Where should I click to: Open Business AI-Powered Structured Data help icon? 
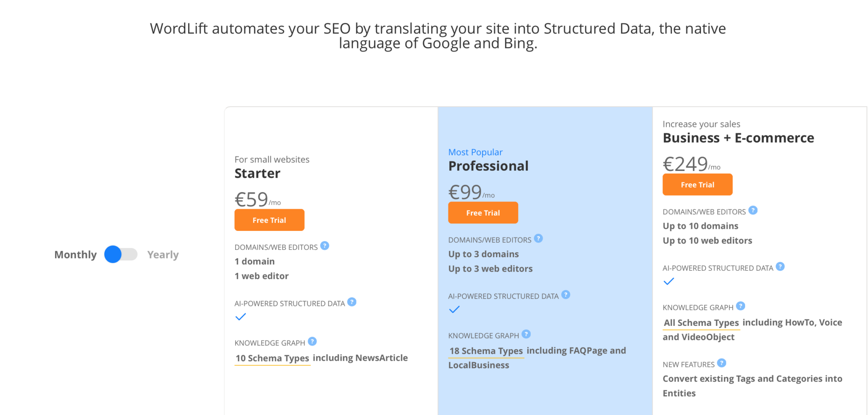point(780,266)
